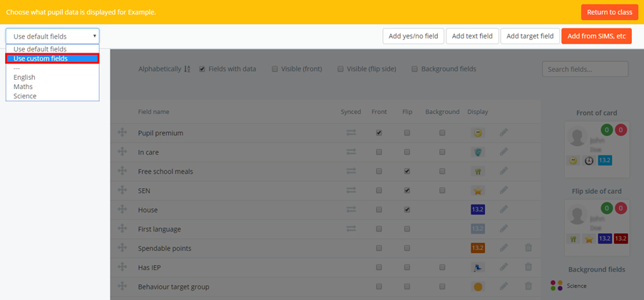Click the Add text field button
This screenshot has height=300, width=644.
[x=472, y=36]
